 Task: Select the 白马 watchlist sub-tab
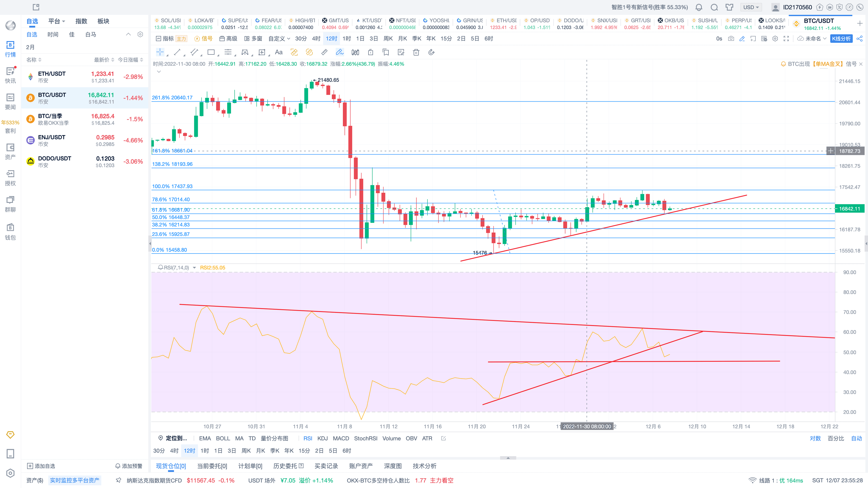pos(91,34)
